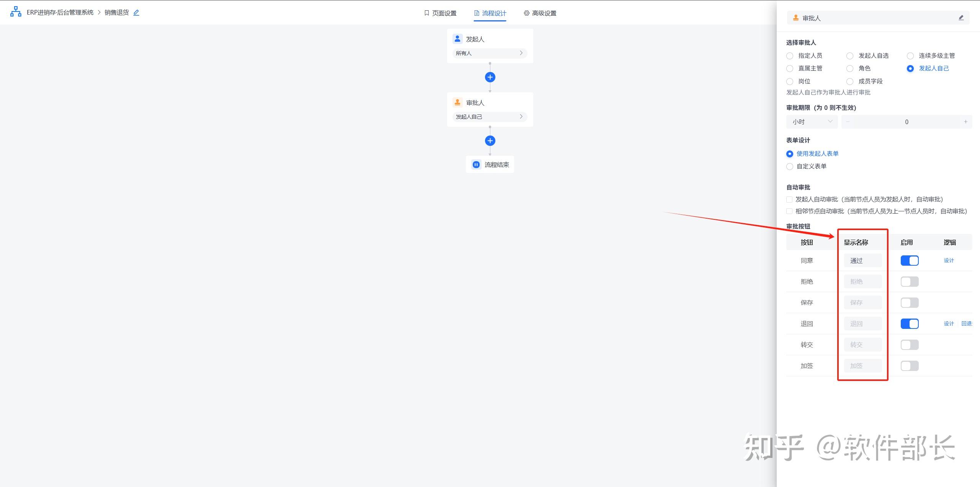Choose the 自定义表单 radio option
Viewport: 980px width, 487px height.
pos(790,167)
